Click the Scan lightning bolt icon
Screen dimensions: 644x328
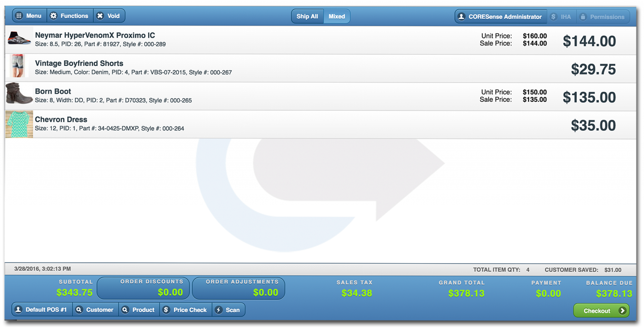(x=219, y=310)
